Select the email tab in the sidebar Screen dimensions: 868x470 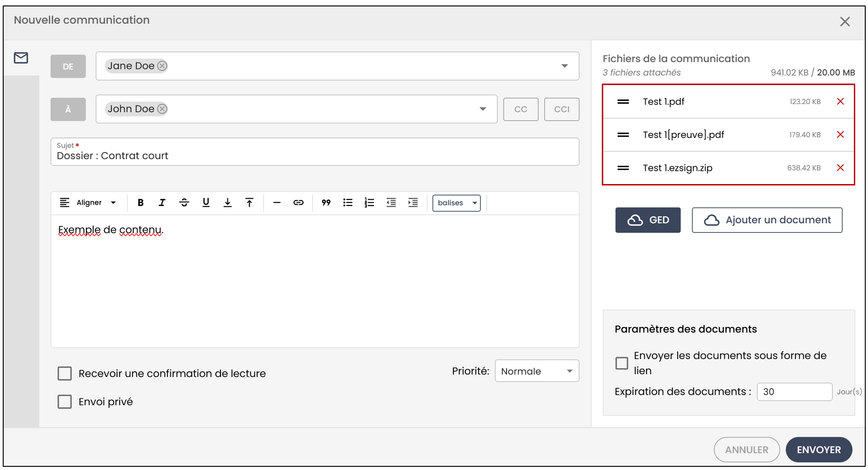(x=21, y=58)
